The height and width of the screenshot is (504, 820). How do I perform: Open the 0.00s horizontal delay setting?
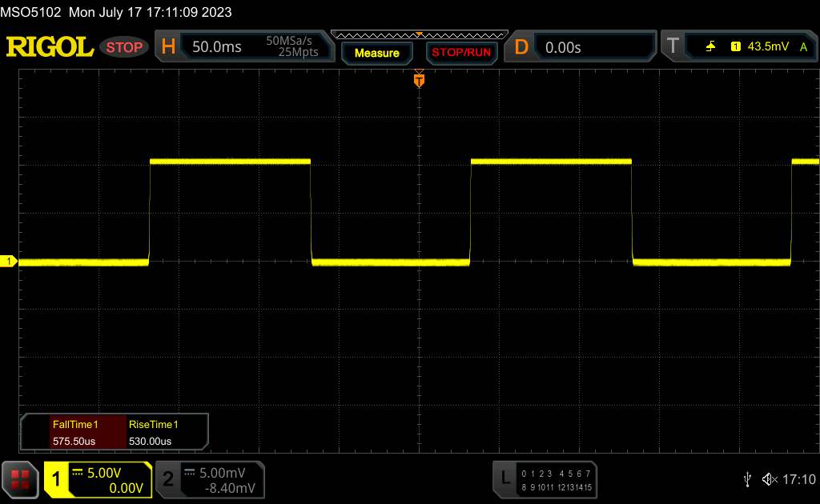click(563, 47)
